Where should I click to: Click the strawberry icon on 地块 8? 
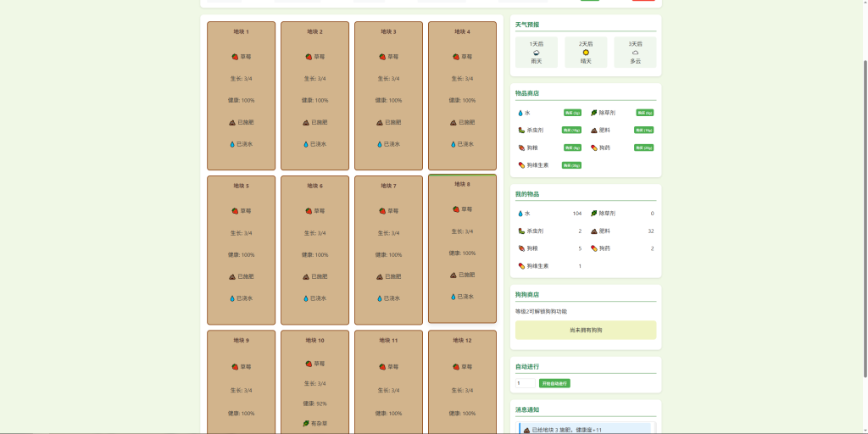455,209
